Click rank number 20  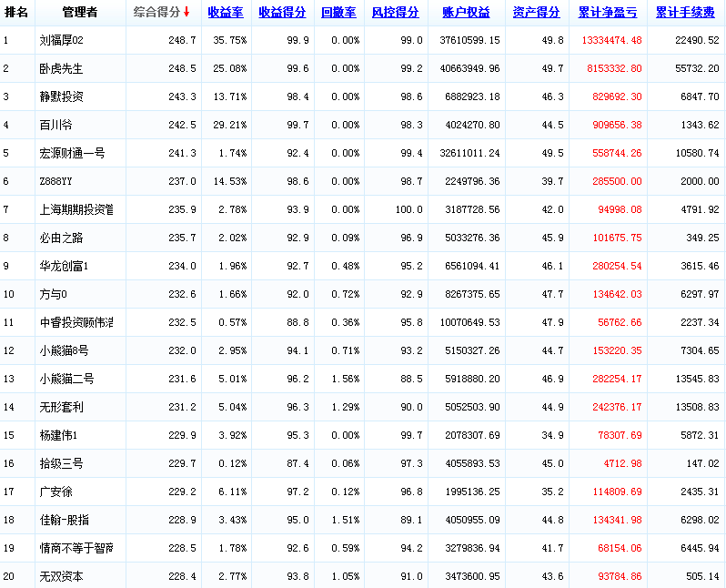coord(9,576)
